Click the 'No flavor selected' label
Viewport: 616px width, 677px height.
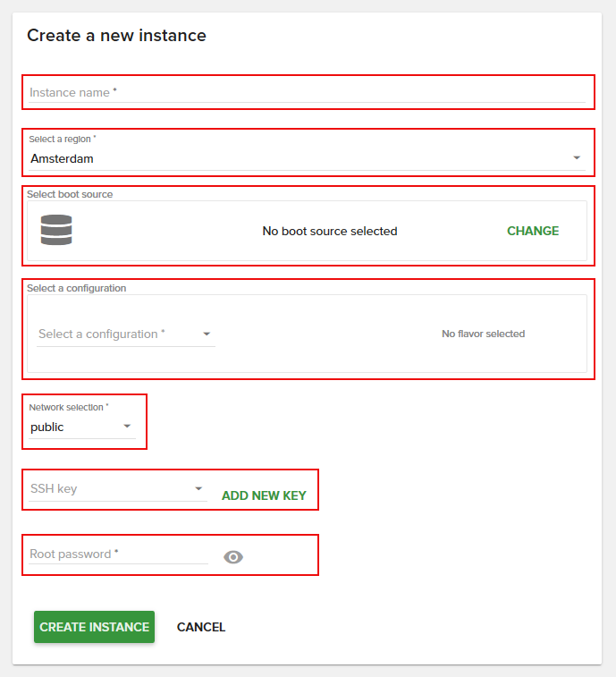tap(483, 334)
